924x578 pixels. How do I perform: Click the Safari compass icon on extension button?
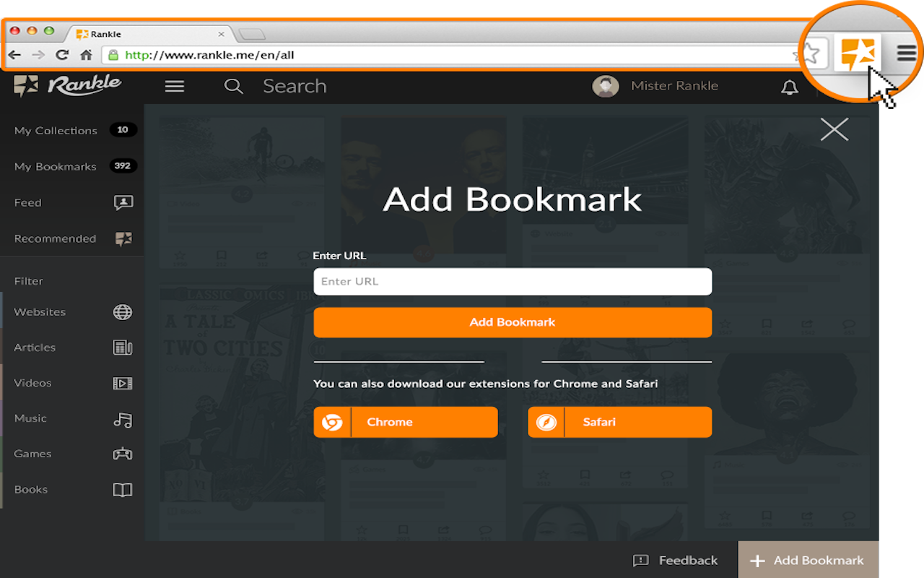coord(546,422)
